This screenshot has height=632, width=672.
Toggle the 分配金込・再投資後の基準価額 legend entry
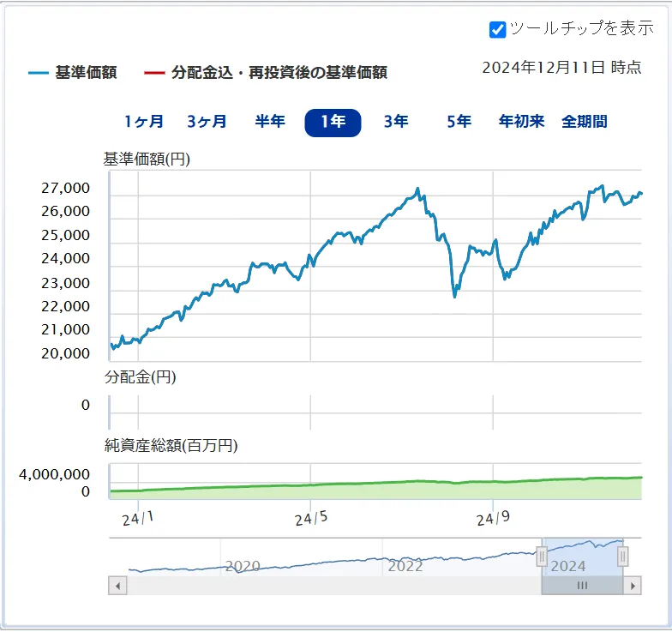266,72
